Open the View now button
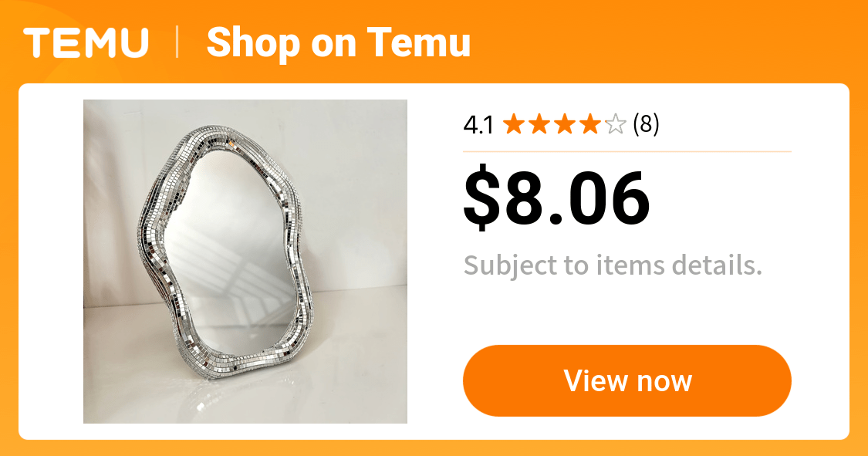 pyautogui.click(x=627, y=380)
